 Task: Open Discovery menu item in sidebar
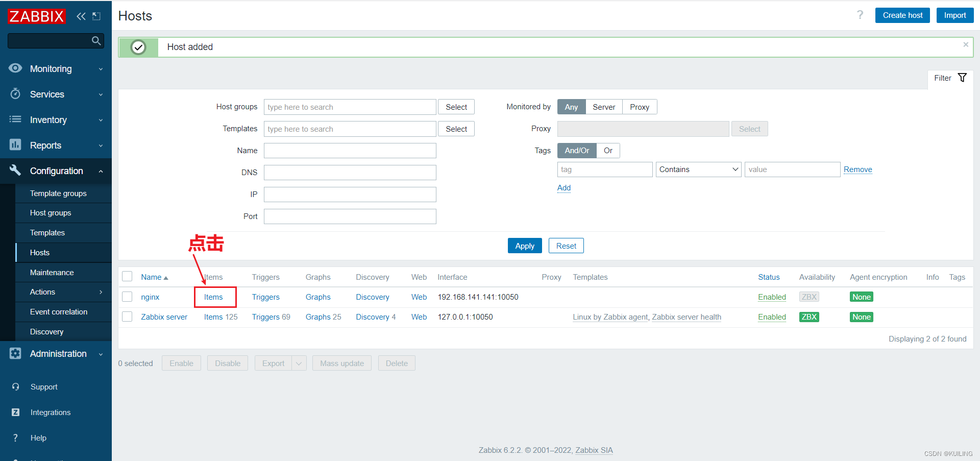pos(47,332)
